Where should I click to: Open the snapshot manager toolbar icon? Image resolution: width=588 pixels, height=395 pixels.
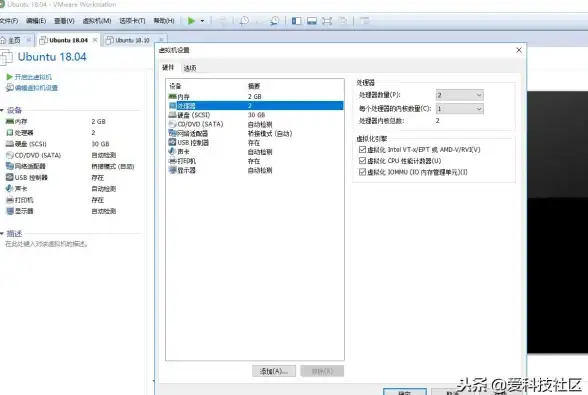tap(275, 21)
